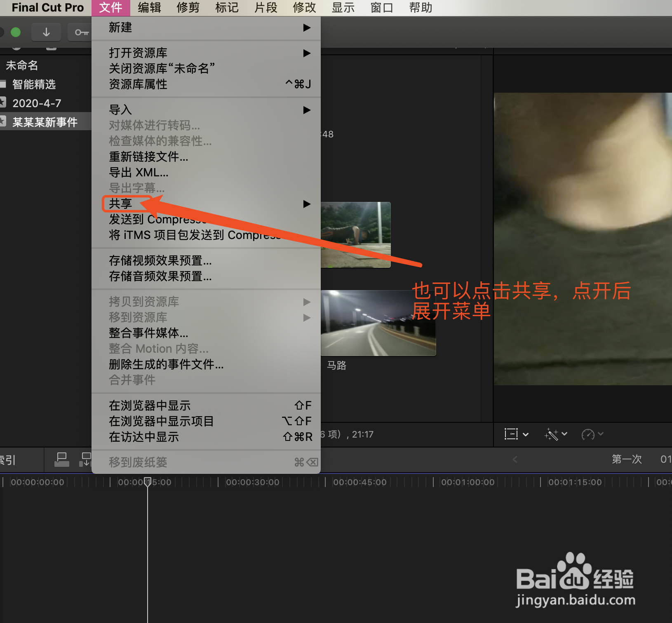Click the 智能精选 smart collection item

[33, 84]
